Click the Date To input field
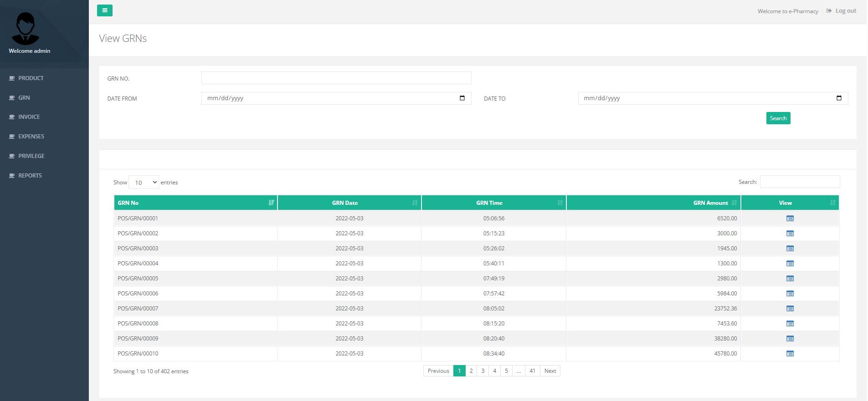 click(x=713, y=98)
